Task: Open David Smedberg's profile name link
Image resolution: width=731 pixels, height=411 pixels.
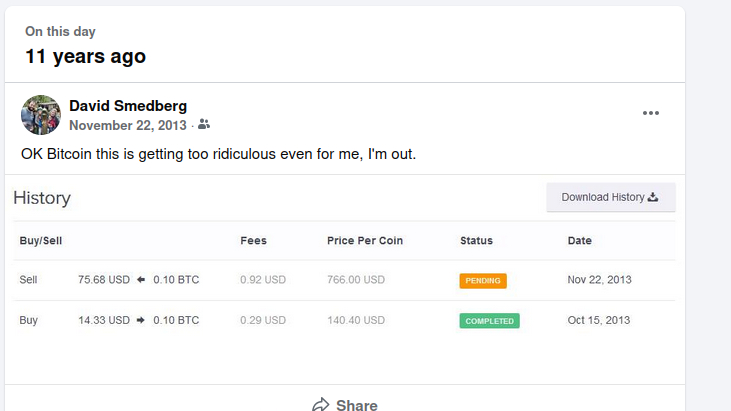Action: pyautogui.click(x=127, y=106)
